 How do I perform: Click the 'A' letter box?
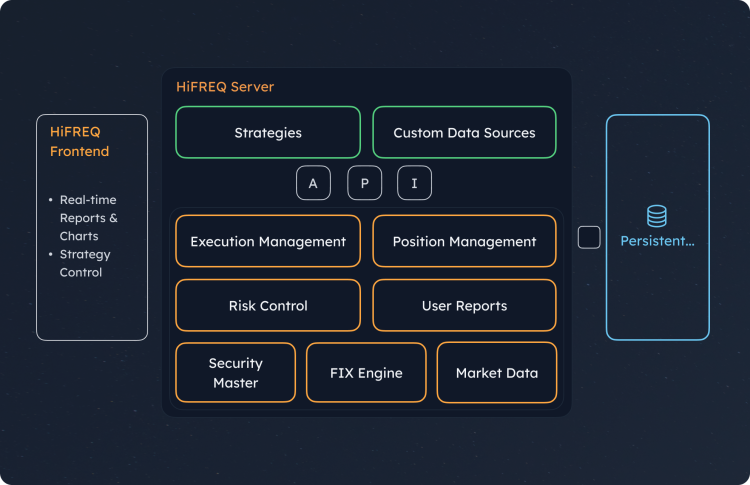[x=313, y=183]
